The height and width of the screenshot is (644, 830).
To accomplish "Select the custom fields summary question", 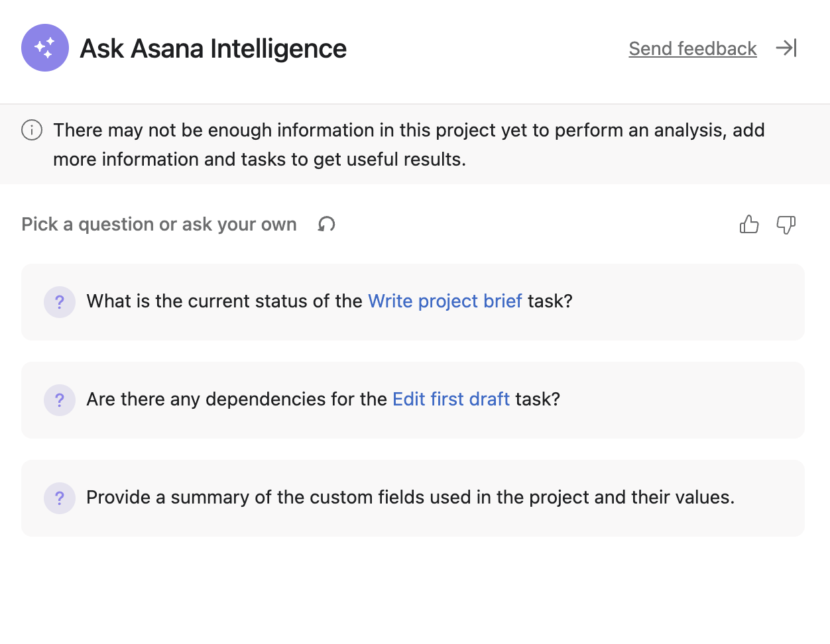I will point(410,498).
